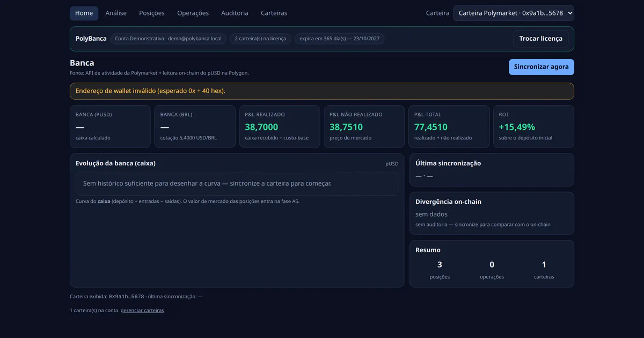Click the Última sincronização heading
Screen dimensions: 644x338
pyautogui.click(x=448, y=163)
